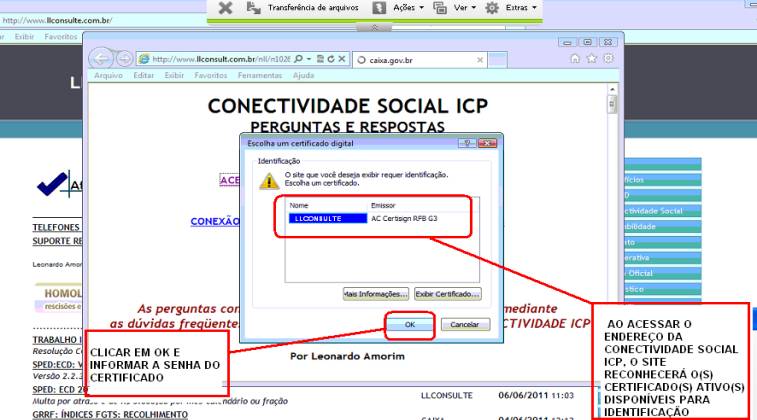This screenshot has height=420, width=757.
Task: Click the file transfer icon in remote toolbar
Action: click(253, 8)
